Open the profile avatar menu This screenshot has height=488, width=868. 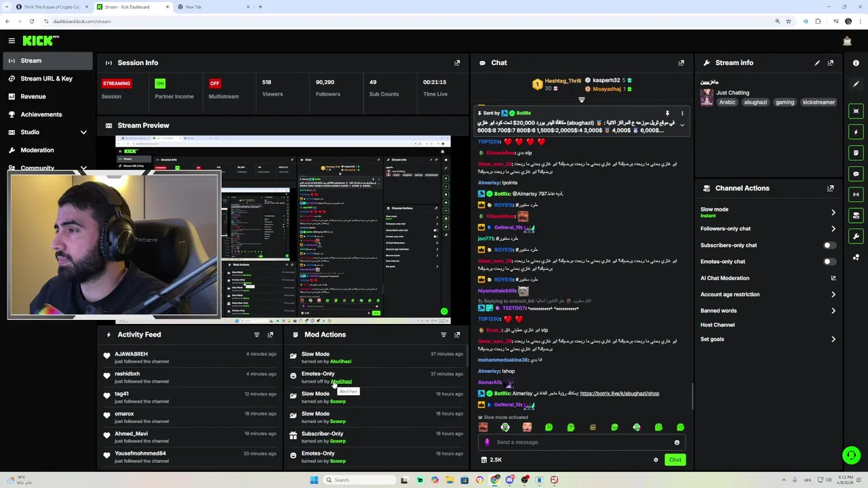tap(847, 41)
